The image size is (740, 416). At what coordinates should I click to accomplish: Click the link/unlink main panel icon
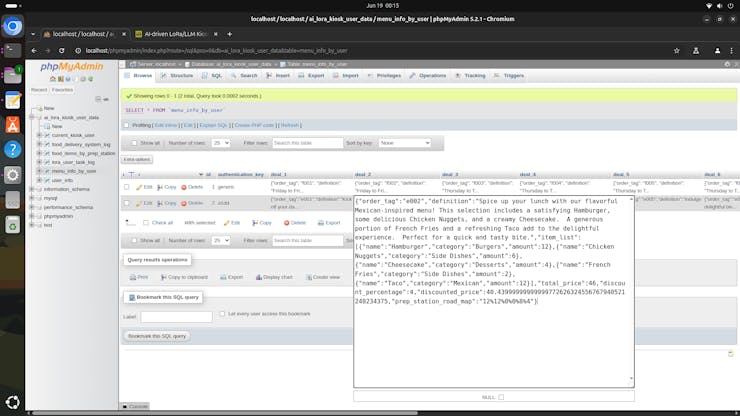(x=106, y=99)
